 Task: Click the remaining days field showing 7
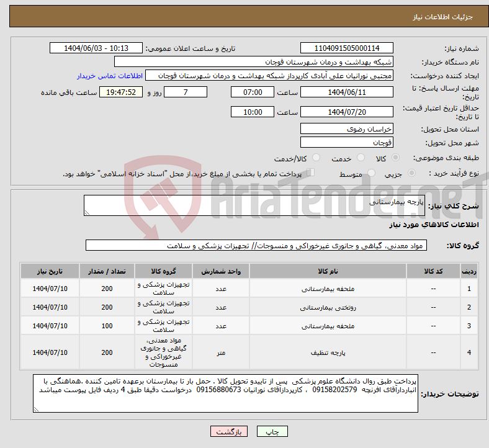186,92
